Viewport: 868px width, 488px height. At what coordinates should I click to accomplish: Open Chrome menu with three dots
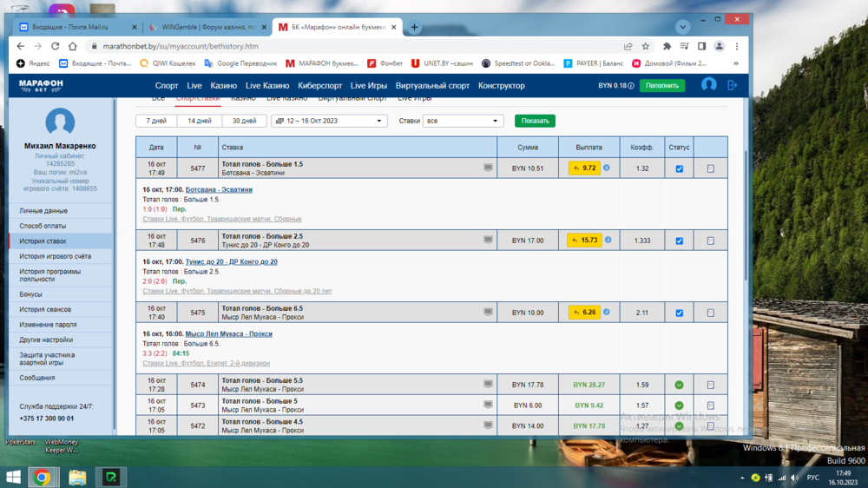click(x=737, y=46)
